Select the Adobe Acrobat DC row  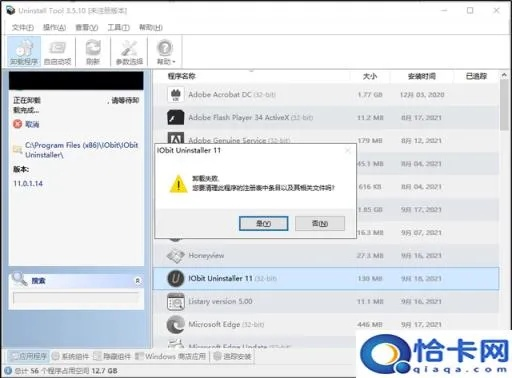(x=326, y=95)
